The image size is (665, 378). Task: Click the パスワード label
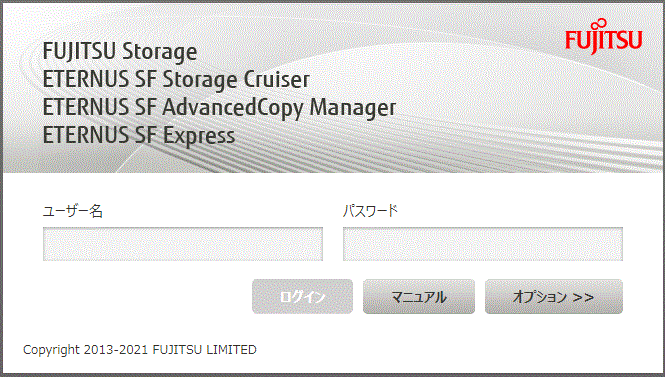pos(370,210)
